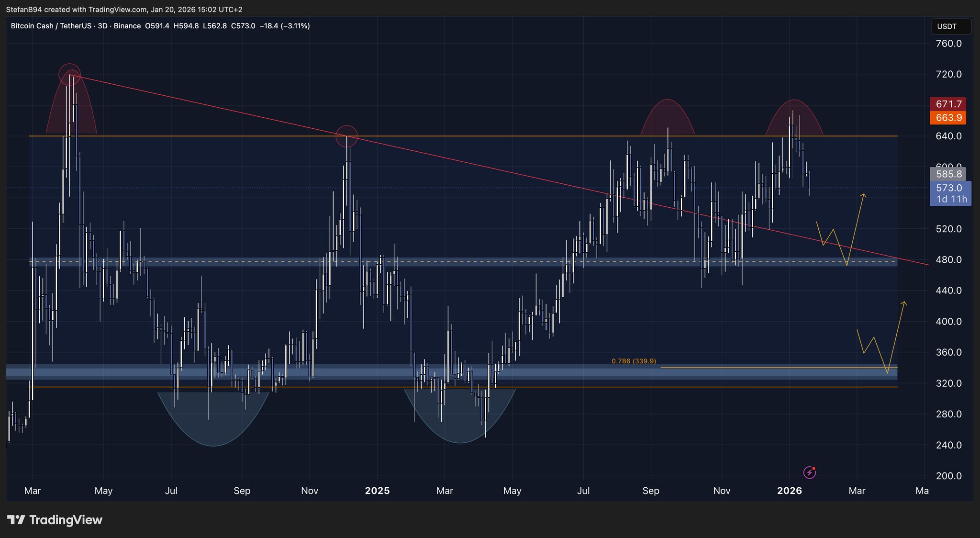Click the red circle at the trendline's 640 touch
The height and width of the screenshot is (538, 980).
click(347, 136)
